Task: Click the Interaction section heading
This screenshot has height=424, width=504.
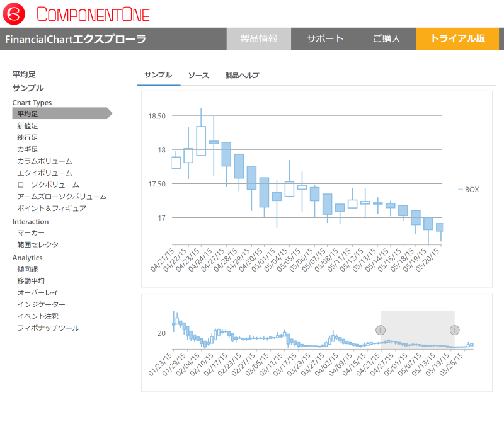Action: [x=30, y=222]
